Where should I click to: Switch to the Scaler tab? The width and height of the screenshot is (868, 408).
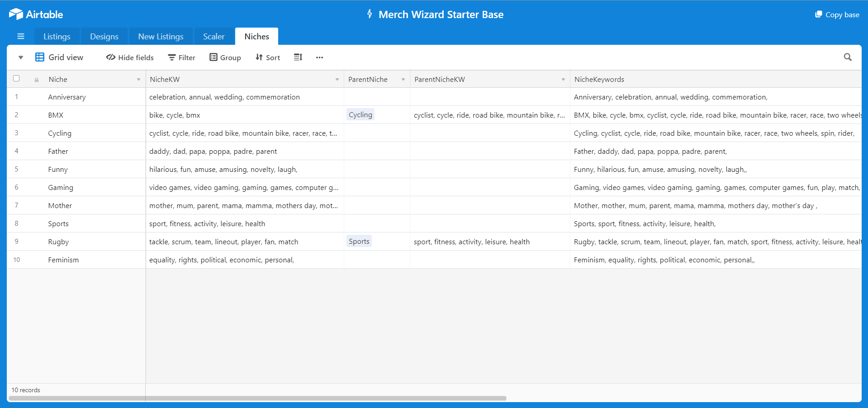pyautogui.click(x=214, y=36)
